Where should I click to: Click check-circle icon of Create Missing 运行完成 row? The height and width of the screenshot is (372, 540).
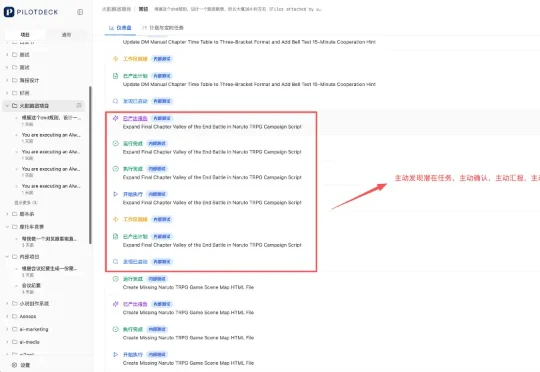click(116, 279)
